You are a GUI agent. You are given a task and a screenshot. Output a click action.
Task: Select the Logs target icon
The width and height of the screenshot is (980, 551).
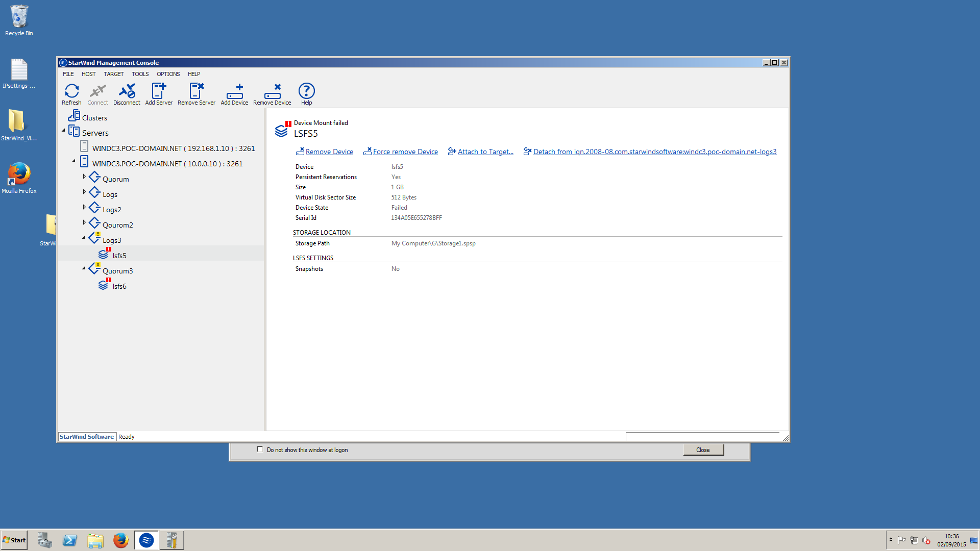(94, 192)
